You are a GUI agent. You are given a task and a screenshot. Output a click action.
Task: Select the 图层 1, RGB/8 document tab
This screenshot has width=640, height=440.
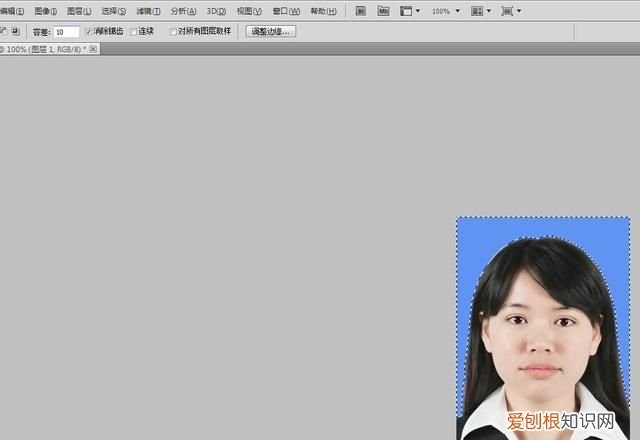coord(46,49)
